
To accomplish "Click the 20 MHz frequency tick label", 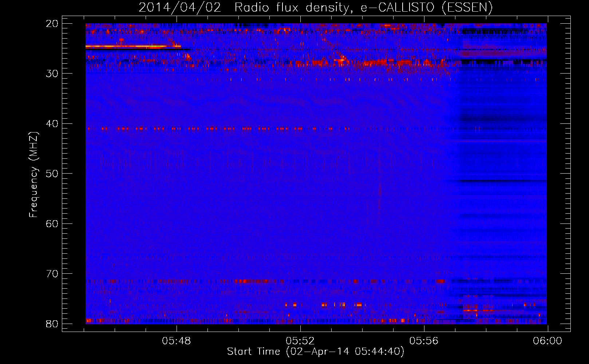I will click(52, 24).
